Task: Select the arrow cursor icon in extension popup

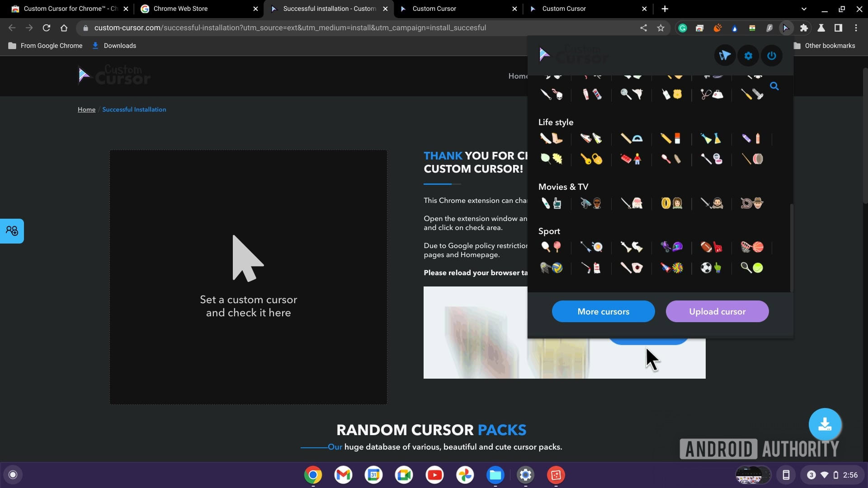Action: tap(726, 55)
